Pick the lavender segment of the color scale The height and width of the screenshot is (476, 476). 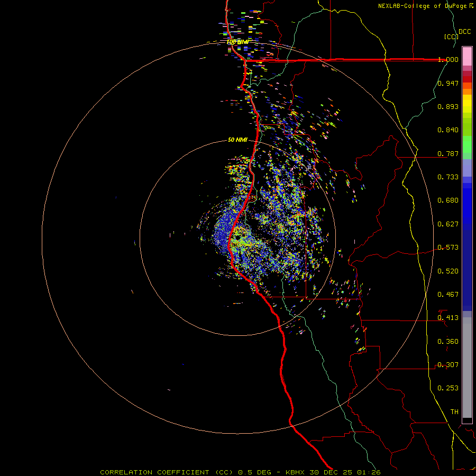(x=467, y=168)
